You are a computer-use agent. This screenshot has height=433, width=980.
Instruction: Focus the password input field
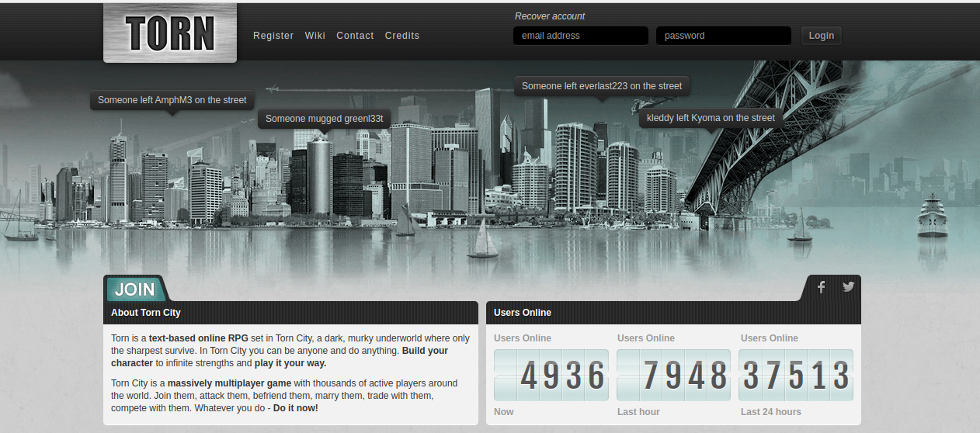click(x=723, y=36)
